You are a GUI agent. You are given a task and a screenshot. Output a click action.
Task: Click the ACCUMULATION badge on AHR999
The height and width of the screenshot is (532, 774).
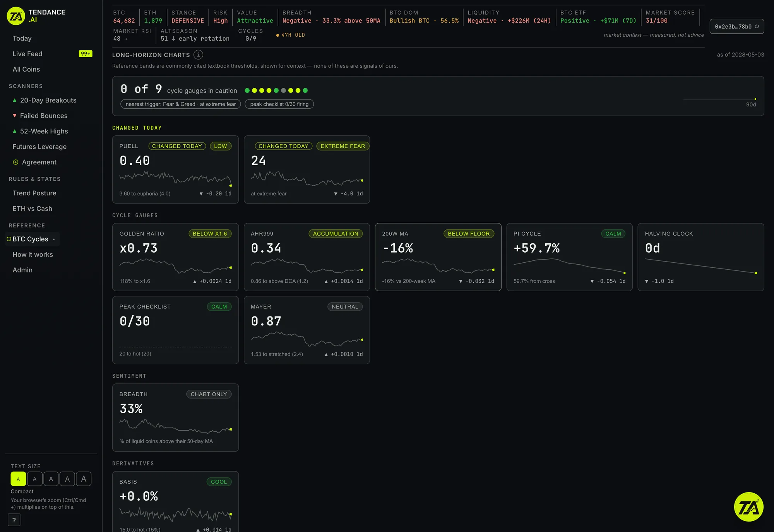click(336, 234)
